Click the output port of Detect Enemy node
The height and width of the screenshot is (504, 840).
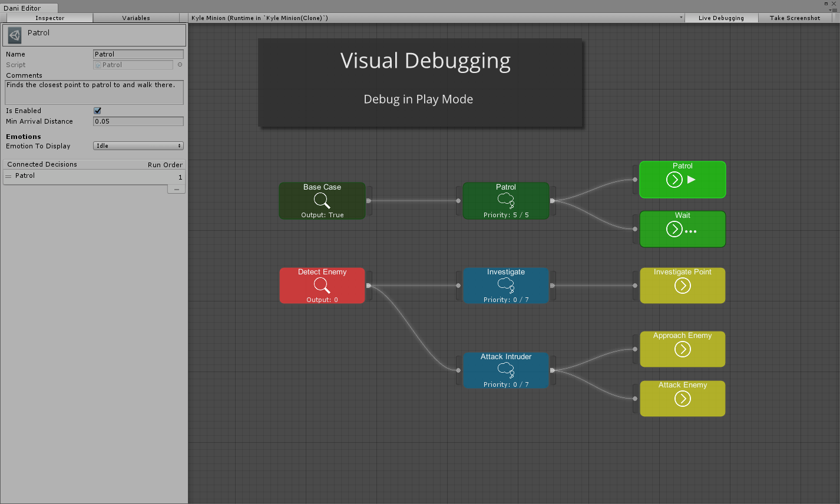[x=369, y=286]
